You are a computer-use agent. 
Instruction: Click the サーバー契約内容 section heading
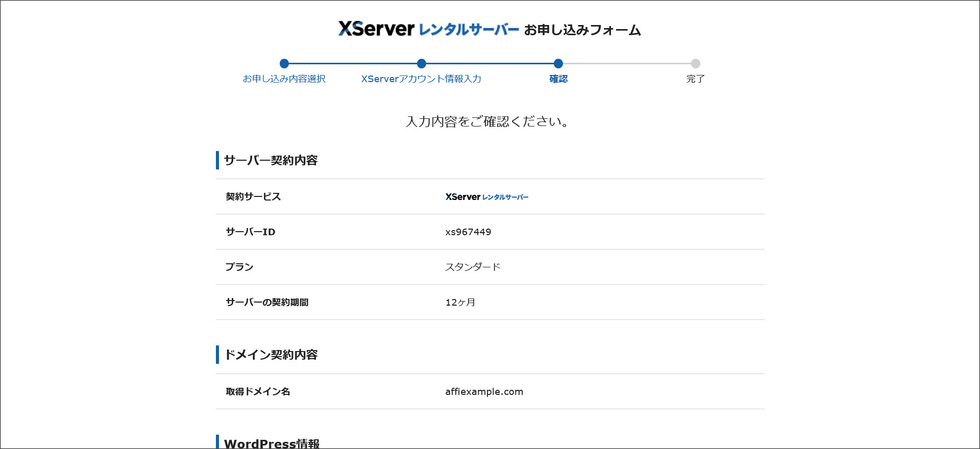coord(271,160)
